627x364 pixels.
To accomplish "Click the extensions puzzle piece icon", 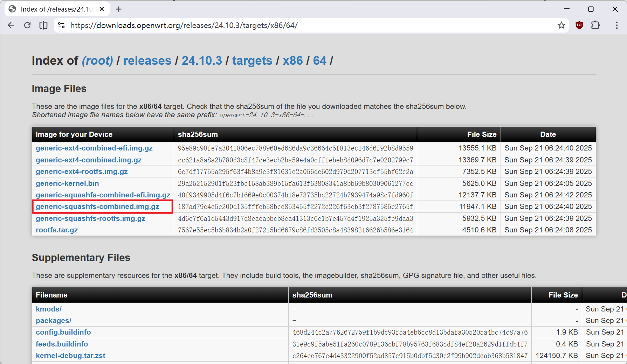I will (595, 25).
